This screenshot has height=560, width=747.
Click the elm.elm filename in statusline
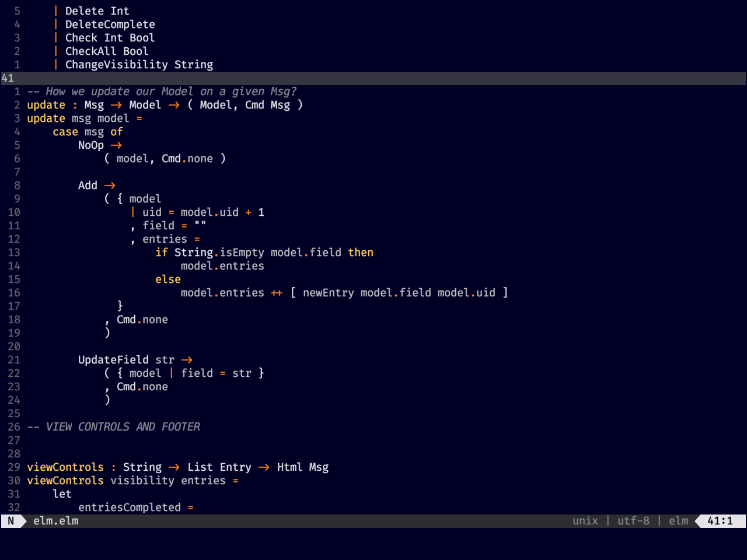point(56,521)
